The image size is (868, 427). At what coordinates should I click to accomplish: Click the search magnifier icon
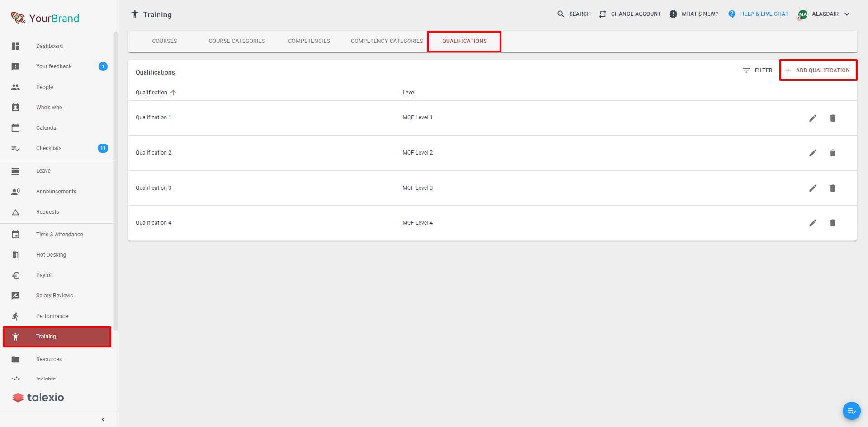[x=561, y=14]
